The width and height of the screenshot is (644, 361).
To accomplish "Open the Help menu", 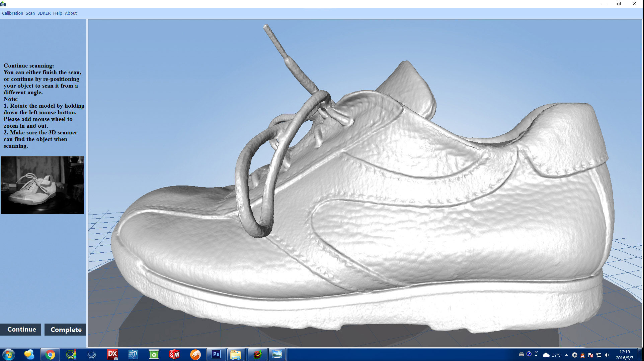I will click(x=58, y=13).
